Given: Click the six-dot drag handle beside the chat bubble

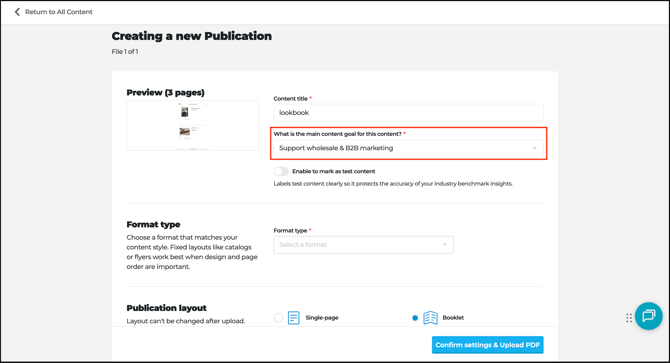Looking at the screenshot, I should pos(629,318).
